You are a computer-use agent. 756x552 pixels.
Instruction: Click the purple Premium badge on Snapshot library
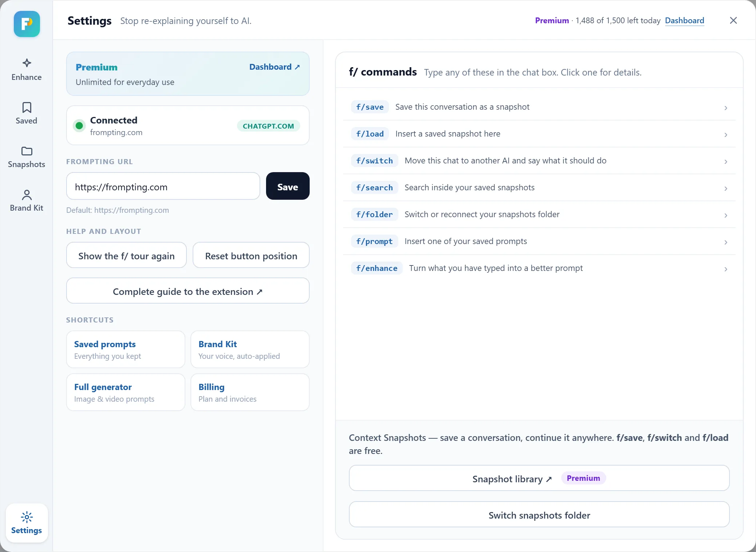[x=583, y=478]
